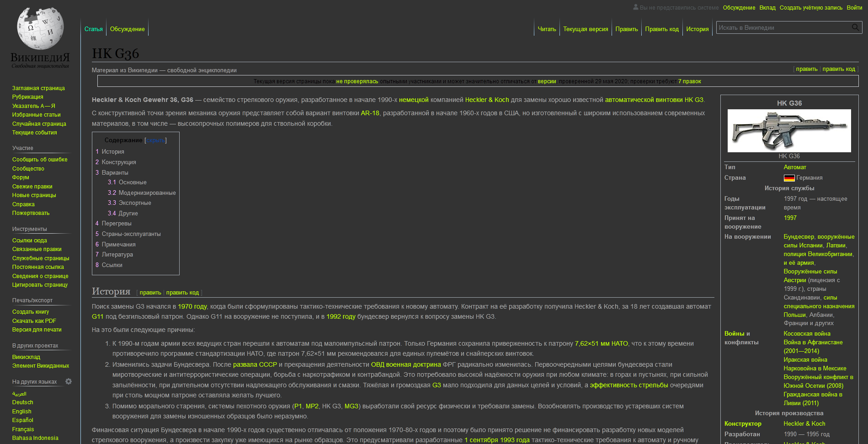Open развала СССР link
868x444 pixels.
[255, 364]
